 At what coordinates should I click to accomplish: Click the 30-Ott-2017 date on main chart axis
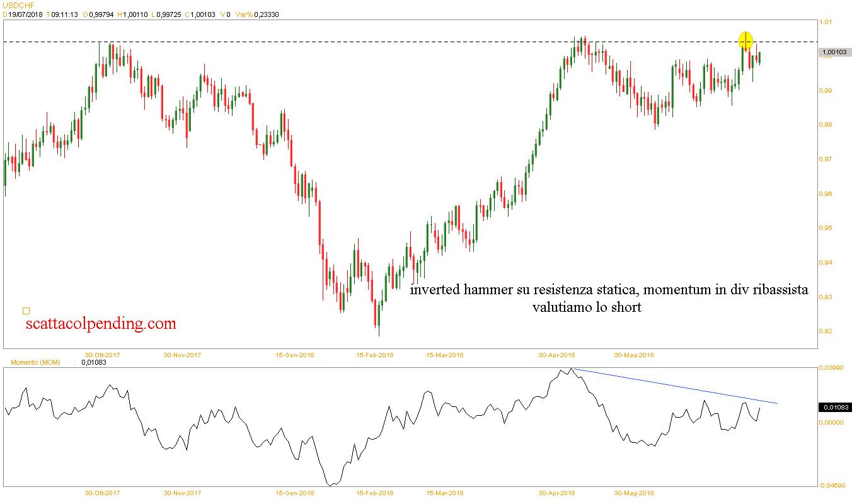(x=103, y=355)
